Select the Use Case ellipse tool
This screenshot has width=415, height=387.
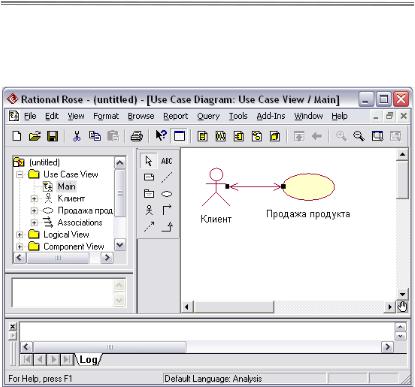pos(167,194)
